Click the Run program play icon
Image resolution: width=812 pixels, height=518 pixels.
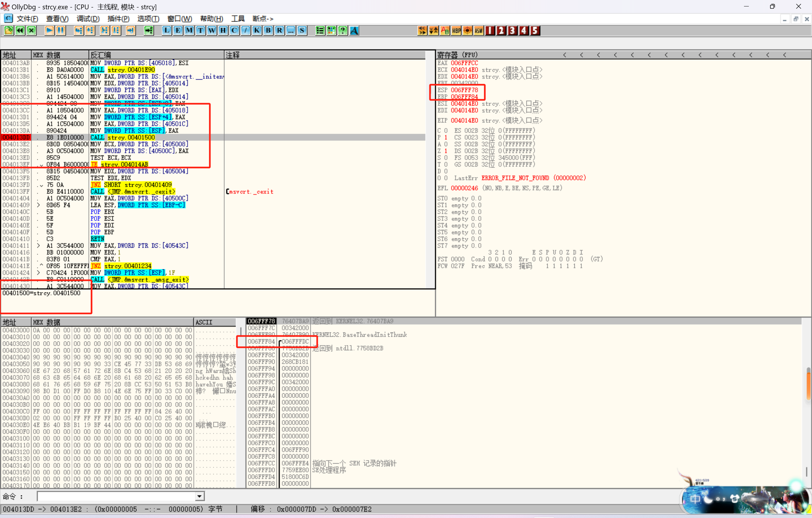(x=49, y=31)
